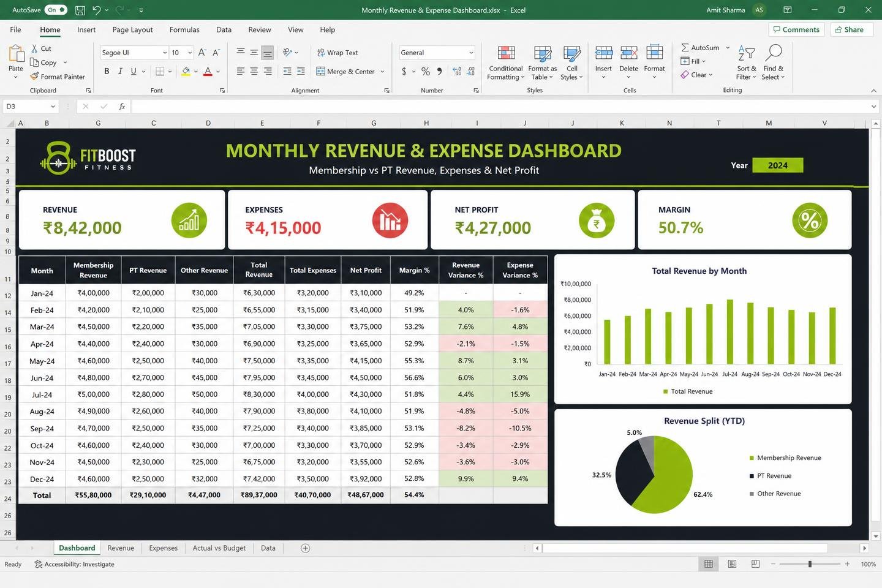
Task: Click the Increase Indent icon
Action: pos(301,71)
